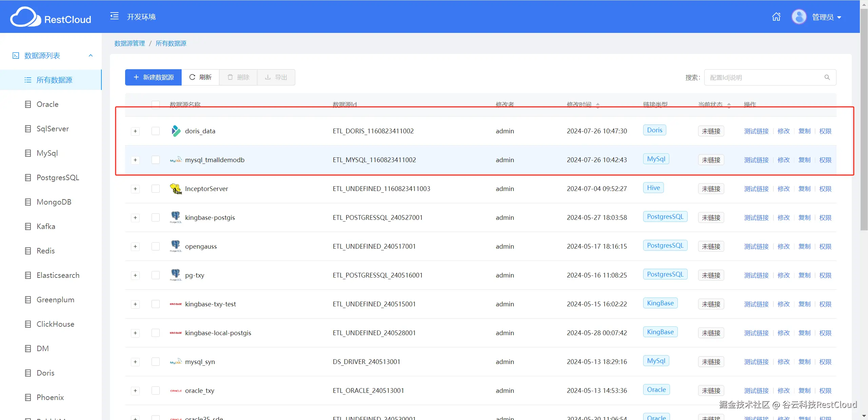This screenshot has width=868, height=420.
Task: Click the Doris sidebar list icon
Action: point(28,373)
